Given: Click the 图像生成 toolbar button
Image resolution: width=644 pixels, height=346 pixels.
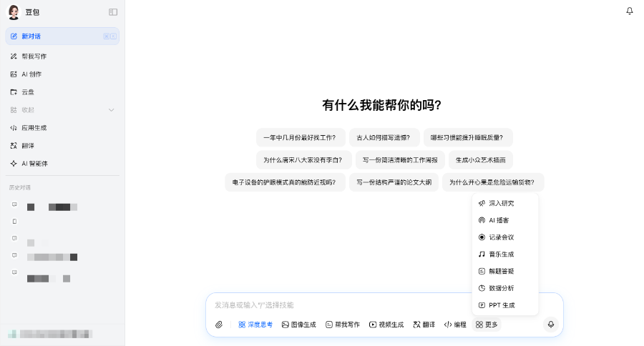Looking at the screenshot, I should coord(298,325).
